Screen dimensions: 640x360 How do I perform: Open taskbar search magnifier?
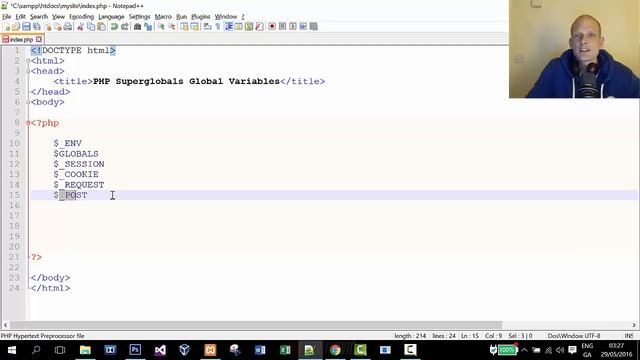click(36, 350)
